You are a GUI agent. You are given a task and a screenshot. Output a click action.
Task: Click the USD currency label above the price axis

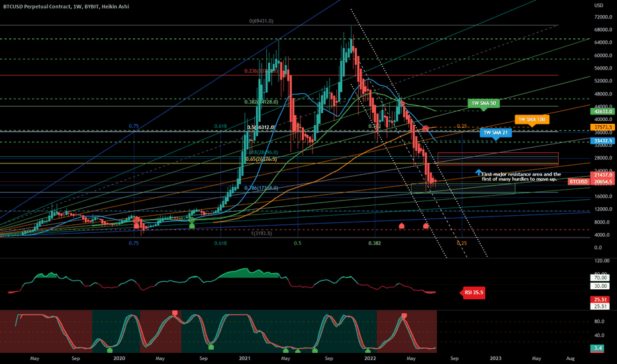coord(598,5)
